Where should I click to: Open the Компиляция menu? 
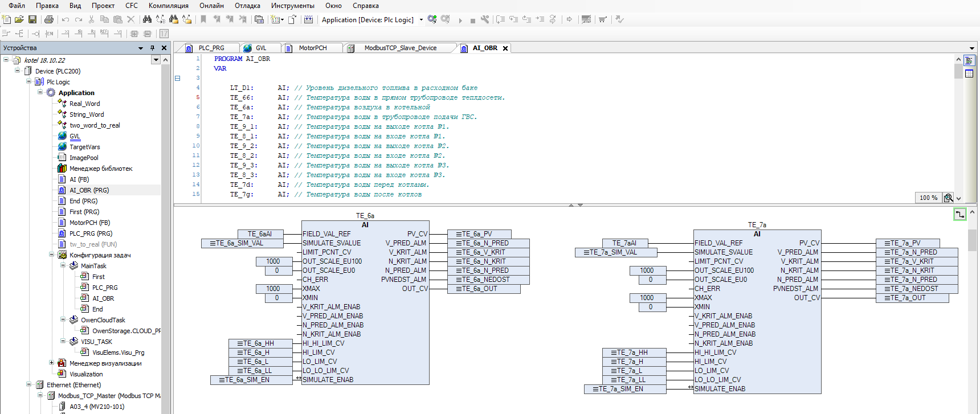coord(169,6)
